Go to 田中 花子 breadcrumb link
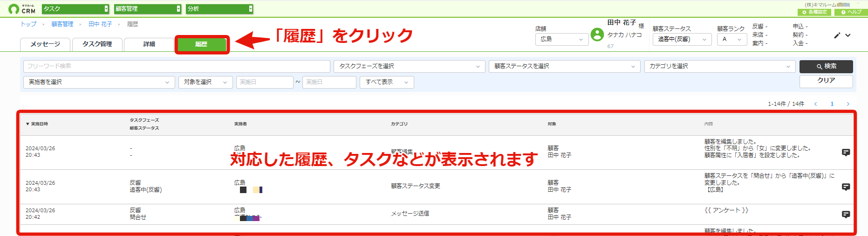868x236 pixels. click(100, 24)
